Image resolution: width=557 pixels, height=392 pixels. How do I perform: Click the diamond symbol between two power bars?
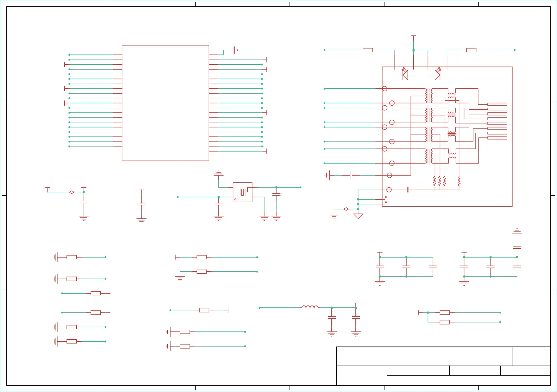tap(72, 192)
